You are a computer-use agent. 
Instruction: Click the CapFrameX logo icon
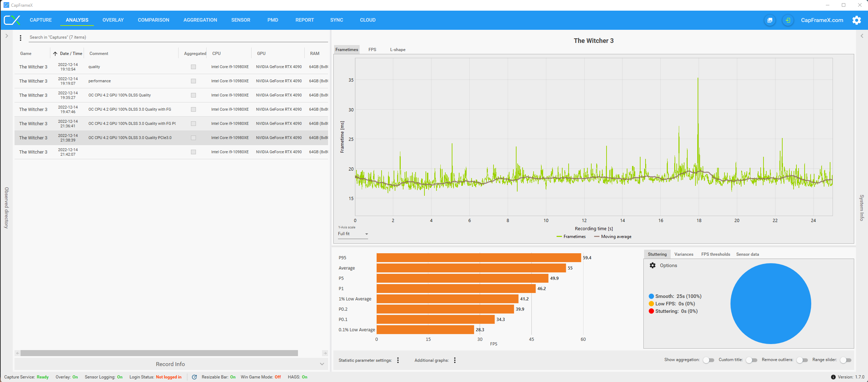12,20
